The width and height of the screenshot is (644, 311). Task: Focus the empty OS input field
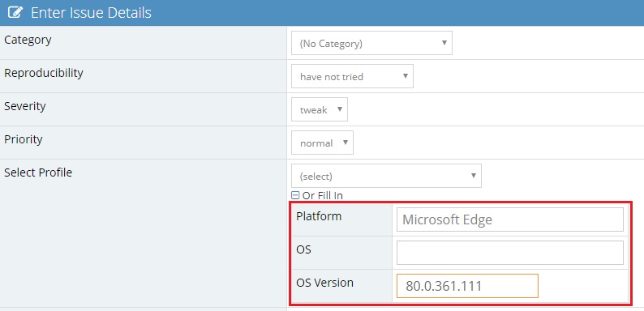click(510, 253)
